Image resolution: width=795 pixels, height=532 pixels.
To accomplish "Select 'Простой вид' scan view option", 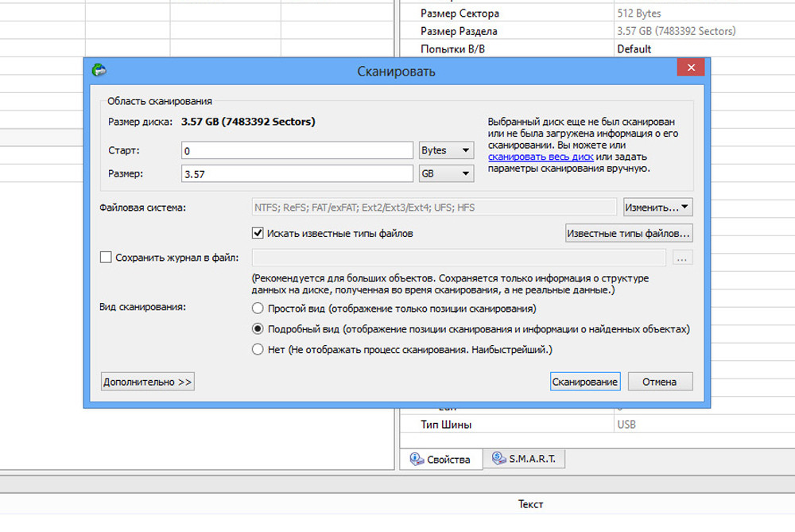I will point(258,309).
